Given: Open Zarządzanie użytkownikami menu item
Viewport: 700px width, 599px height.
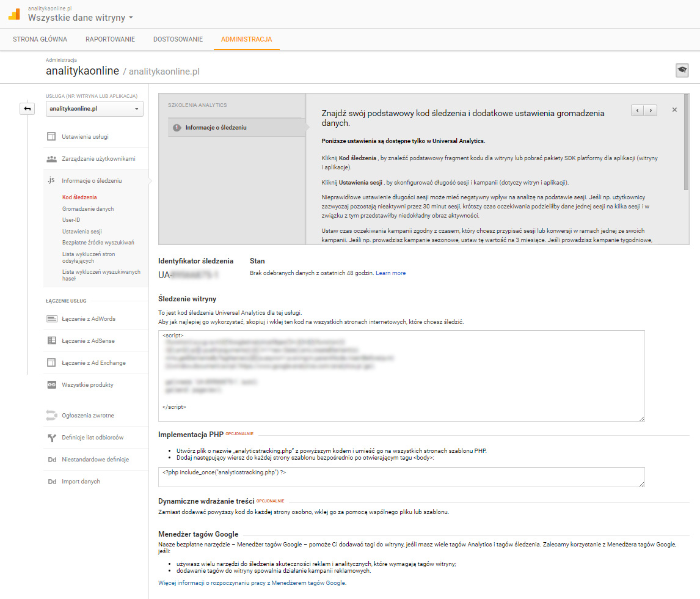Looking at the screenshot, I should (99, 158).
